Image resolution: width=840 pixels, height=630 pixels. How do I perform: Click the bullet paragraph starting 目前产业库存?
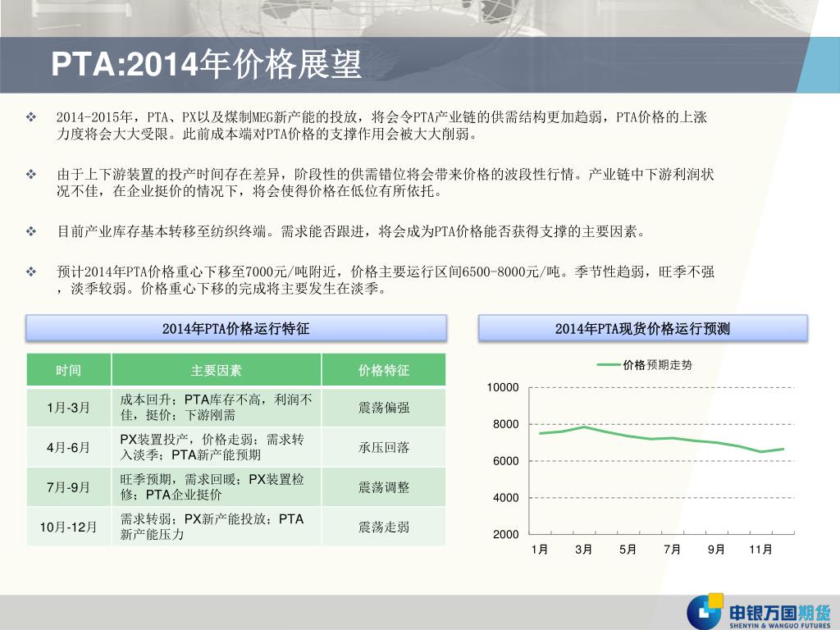pos(351,231)
